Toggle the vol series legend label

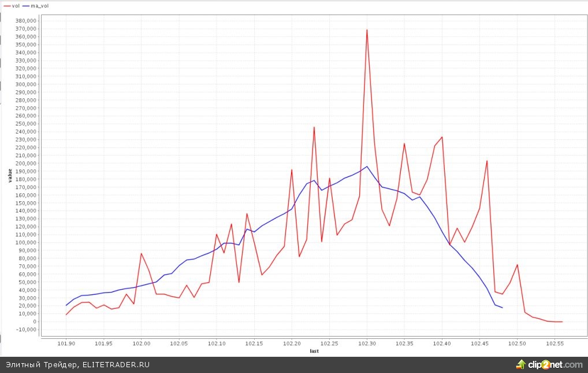pos(14,5)
